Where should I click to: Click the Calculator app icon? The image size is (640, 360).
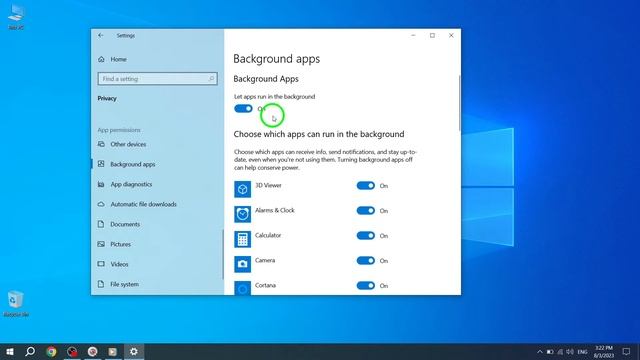[x=242, y=239]
